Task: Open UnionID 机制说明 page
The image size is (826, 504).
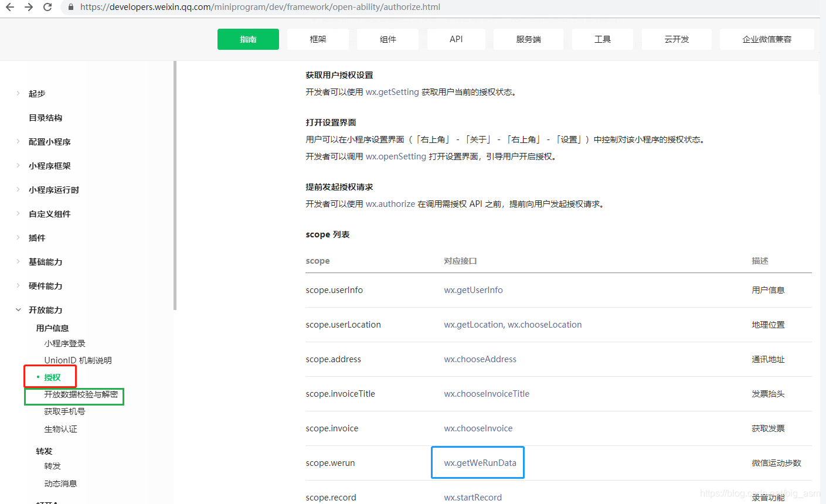Action: pos(78,360)
